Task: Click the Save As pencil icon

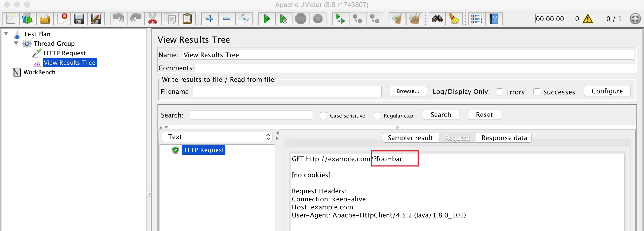Action: click(x=96, y=19)
